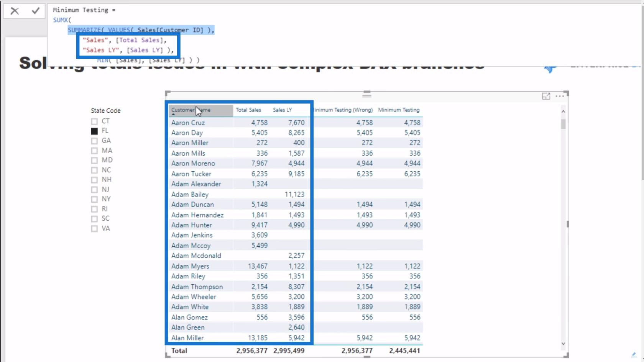Click the 2,995,499 Sales LY total
Screen dimensions: 644x362
289,351
